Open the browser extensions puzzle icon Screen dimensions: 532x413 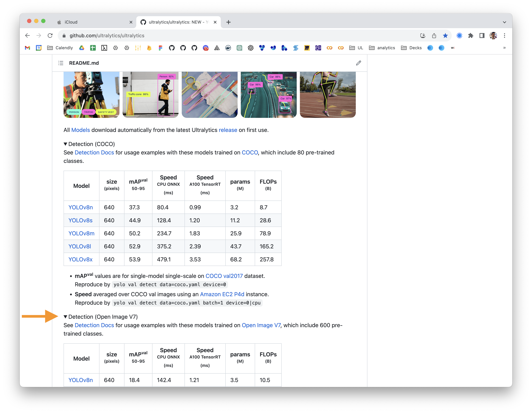coord(471,36)
